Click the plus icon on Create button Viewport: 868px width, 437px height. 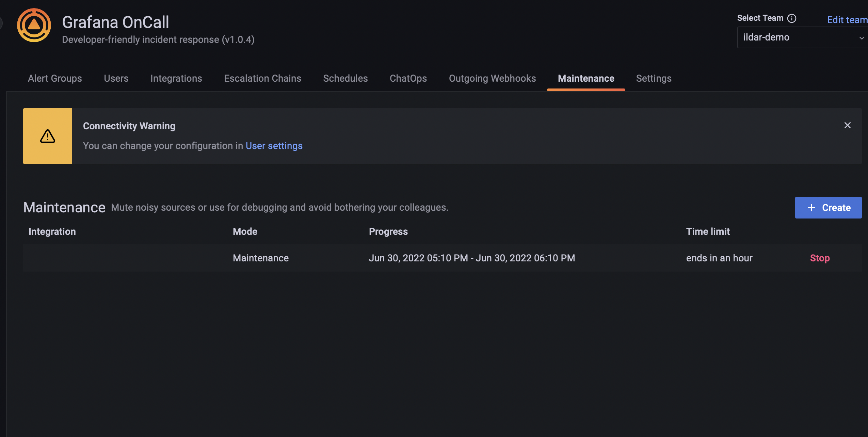(811, 208)
